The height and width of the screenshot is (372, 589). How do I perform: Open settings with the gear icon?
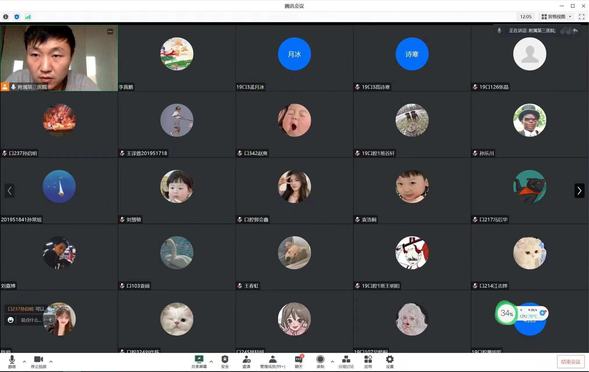(x=390, y=361)
